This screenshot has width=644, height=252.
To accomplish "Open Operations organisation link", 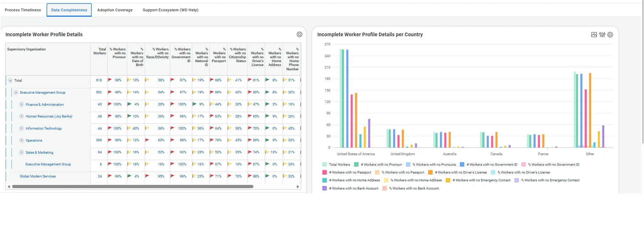I will 34,141.
